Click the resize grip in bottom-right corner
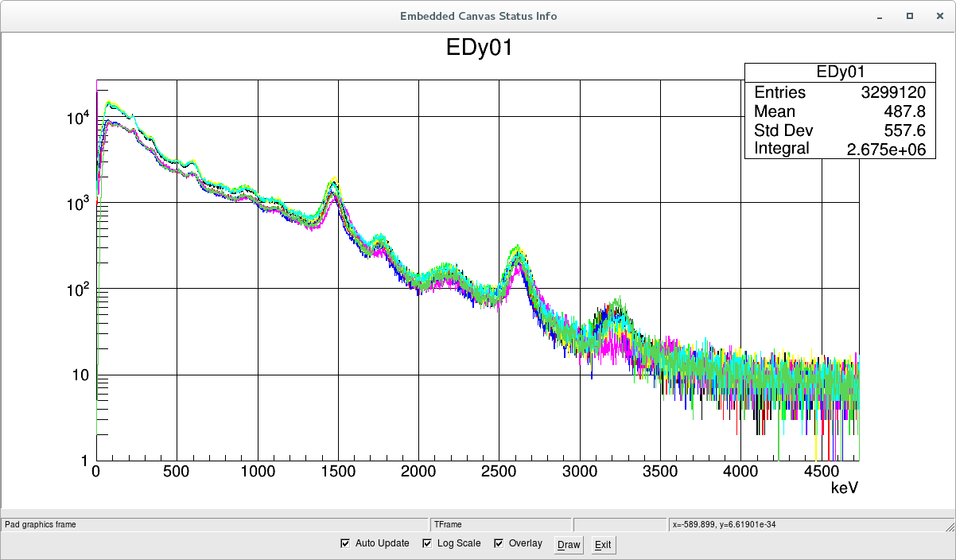The width and height of the screenshot is (956, 560). [x=948, y=526]
